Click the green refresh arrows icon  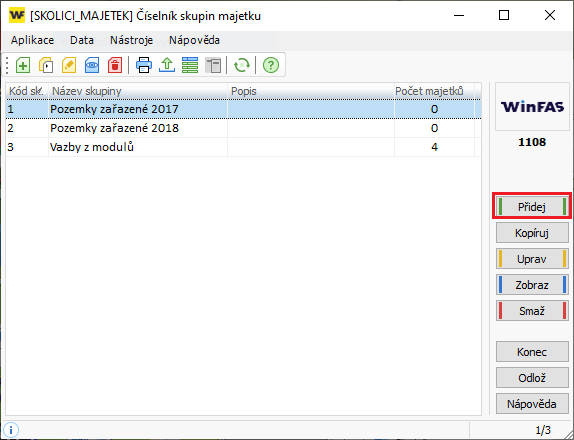pos(242,66)
